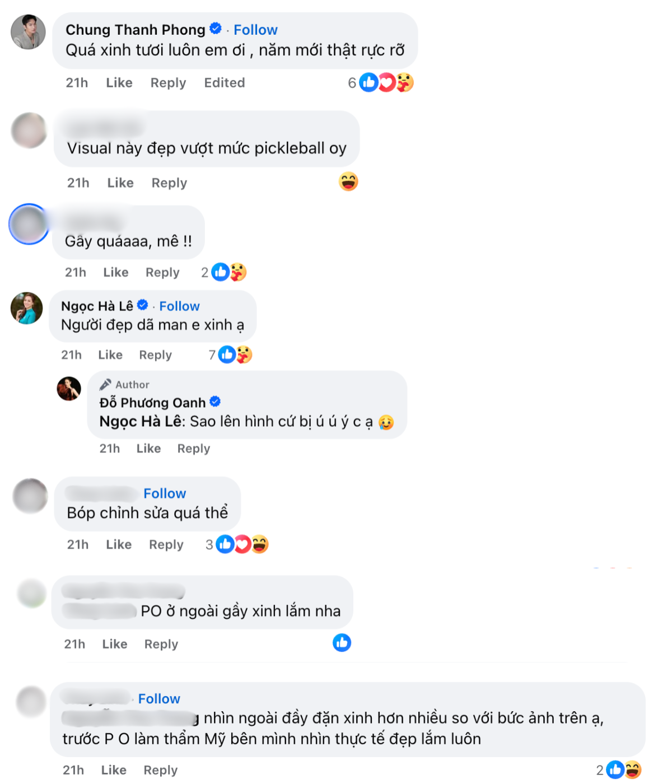
Task: View reactions on "Bóp chỉnh sửa quá thể" comment
Action: [237, 544]
